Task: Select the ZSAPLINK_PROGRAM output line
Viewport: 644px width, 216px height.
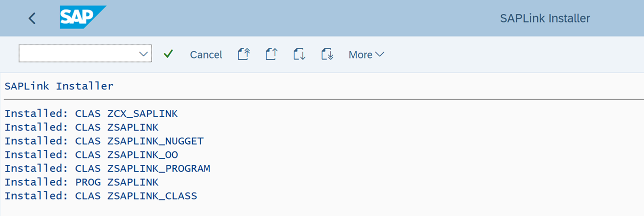Action: point(108,168)
